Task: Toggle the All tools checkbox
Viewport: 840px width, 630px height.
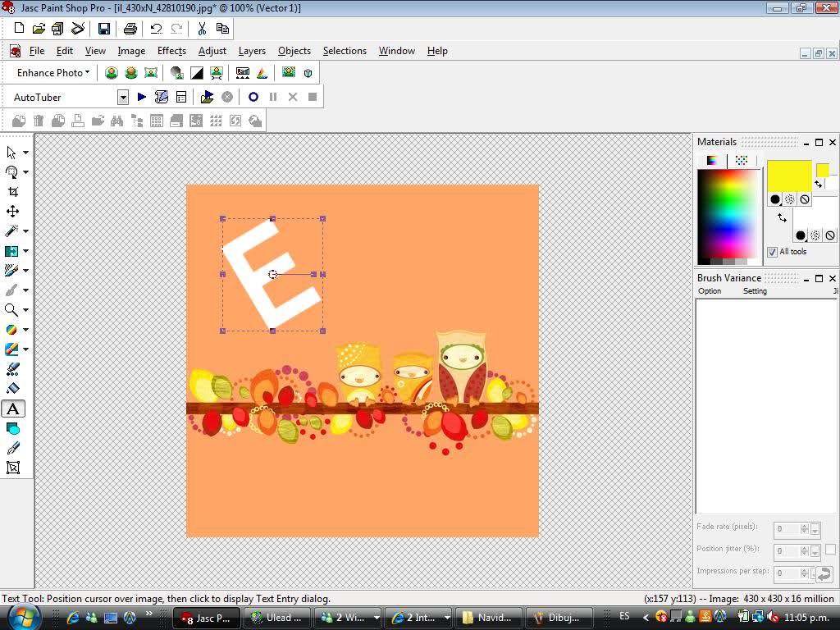Action: pos(772,252)
